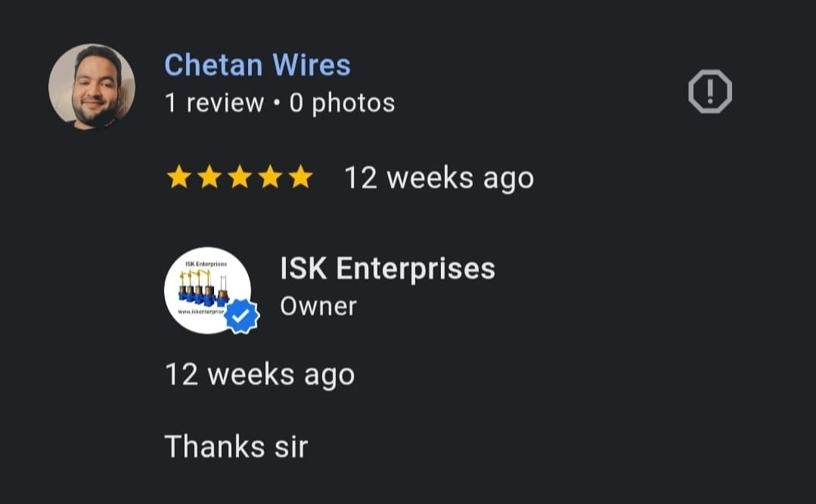Open the ISK Enterprises owner name
This screenshot has width=816, height=504.
pos(388,268)
